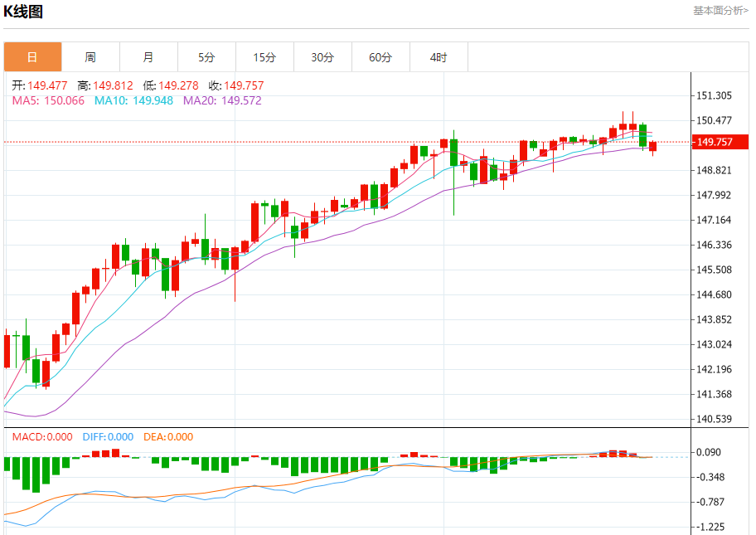The width and height of the screenshot is (756, 535).
Task: Click the 151.305 price axis label
Action: 715,96
